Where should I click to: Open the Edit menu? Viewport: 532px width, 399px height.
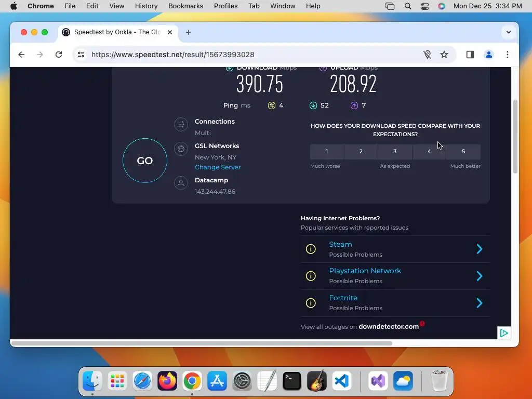pos(92,6)
